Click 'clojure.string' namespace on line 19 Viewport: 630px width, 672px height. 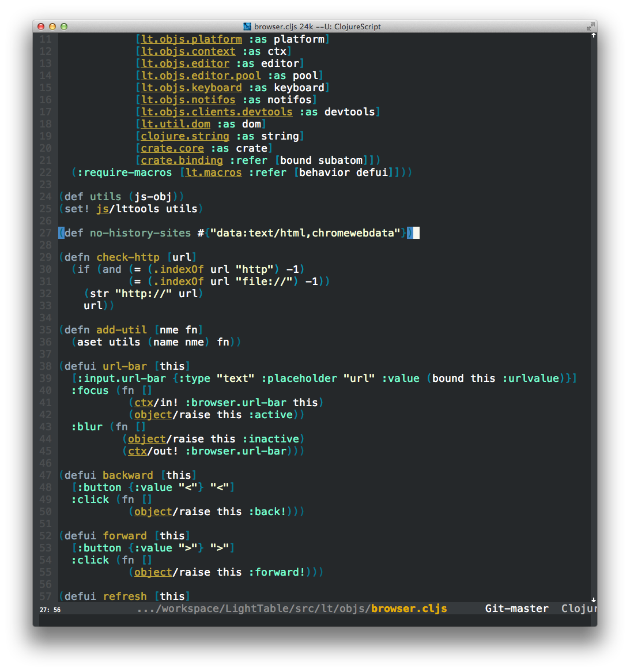[185, 136]
